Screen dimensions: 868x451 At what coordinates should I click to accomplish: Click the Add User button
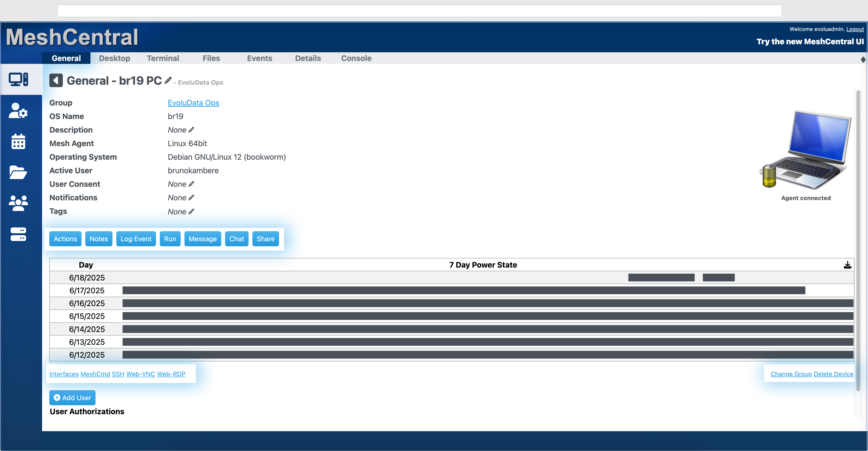(73, 398)
